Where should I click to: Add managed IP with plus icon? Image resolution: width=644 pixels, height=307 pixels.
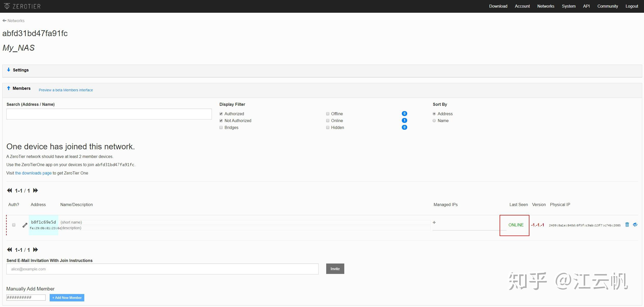[434, 223]
